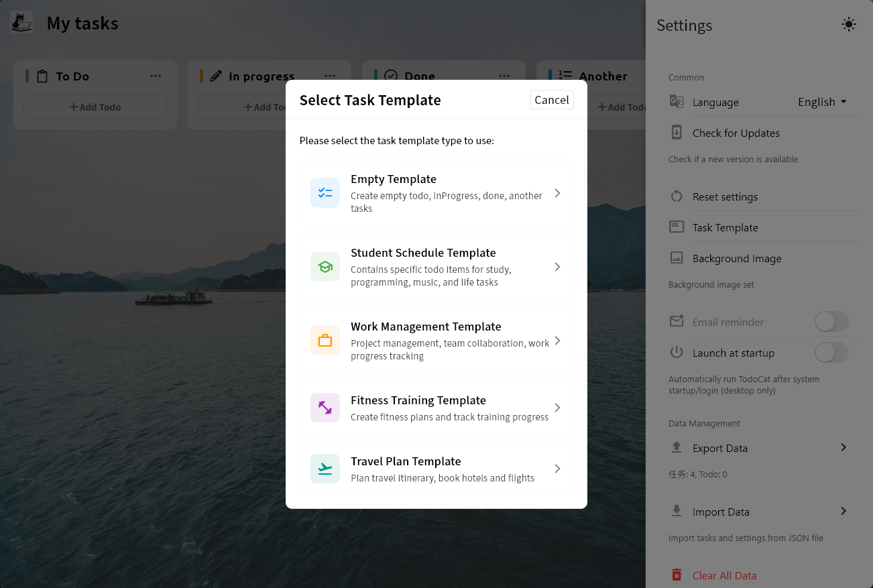Open the Background Image setting label

pyautogui.click(x=737, y=258)
